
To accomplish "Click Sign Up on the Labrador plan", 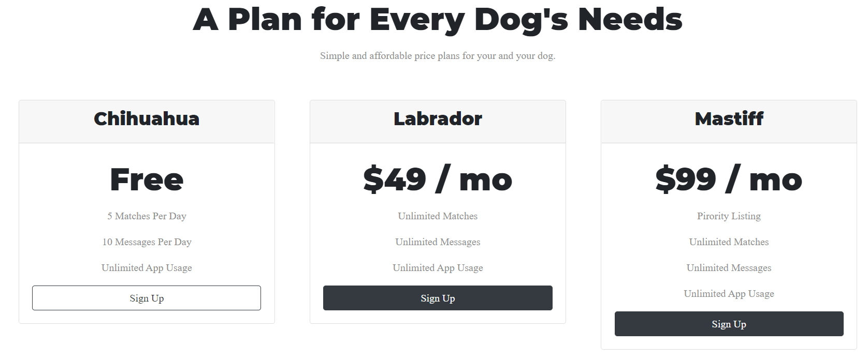I will [438, 298].
